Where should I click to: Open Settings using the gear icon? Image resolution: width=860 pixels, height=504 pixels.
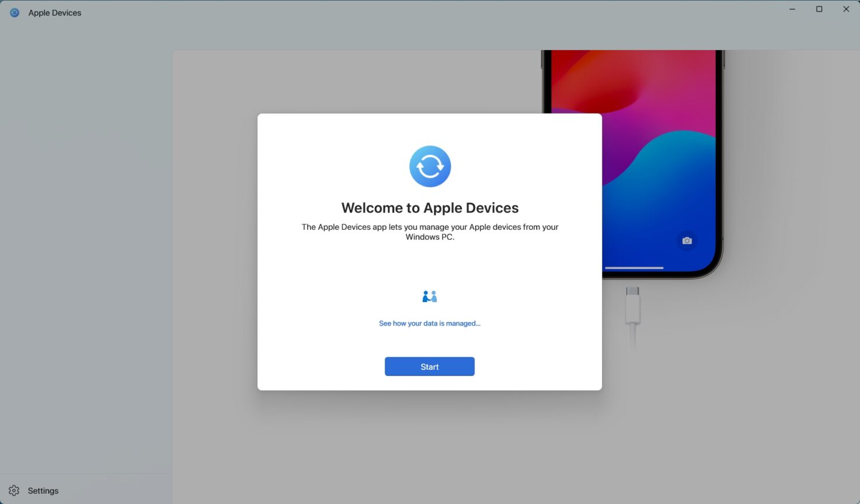pyautogui.click(x=13, y=491)
